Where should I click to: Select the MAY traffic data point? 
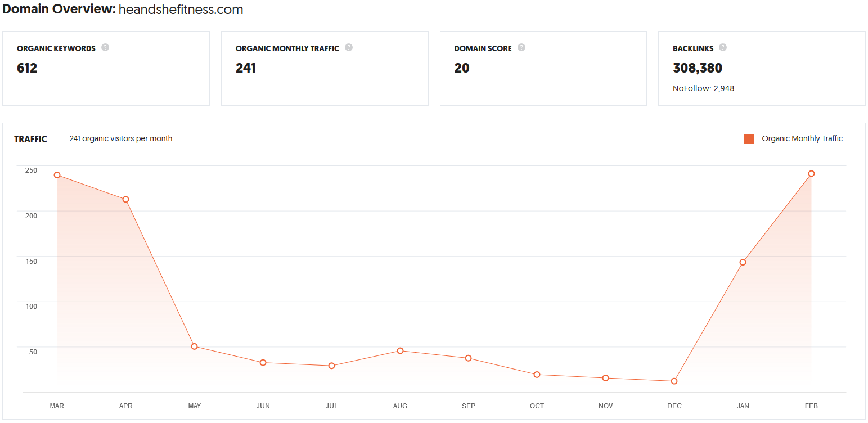[x=195, y=346]
